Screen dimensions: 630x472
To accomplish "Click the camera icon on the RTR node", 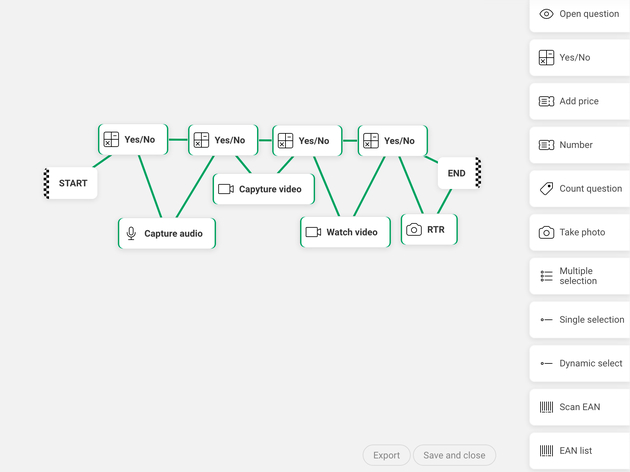I will click(414, 229).
